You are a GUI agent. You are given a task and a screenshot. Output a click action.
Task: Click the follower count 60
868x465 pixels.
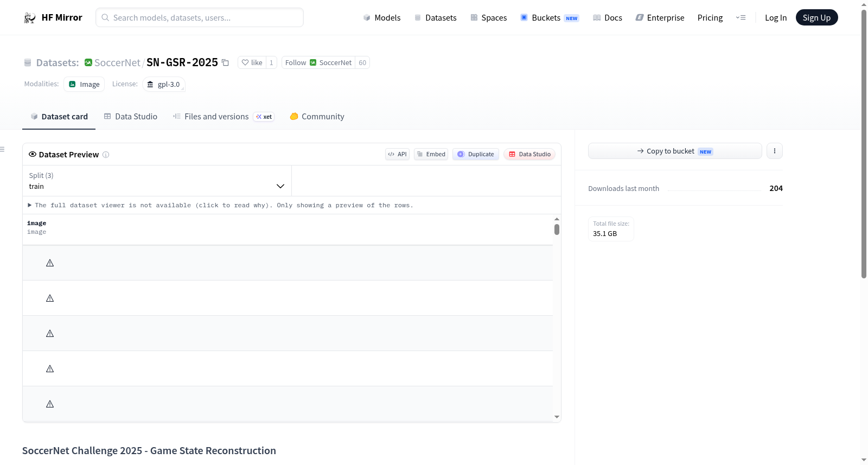[362, 63]
